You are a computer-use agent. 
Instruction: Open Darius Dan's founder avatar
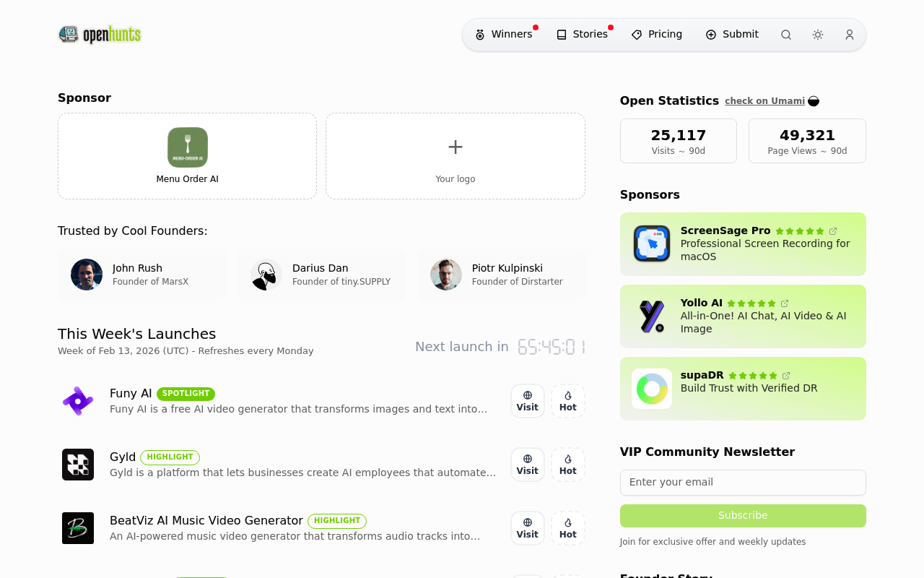[x=266, y=275]
